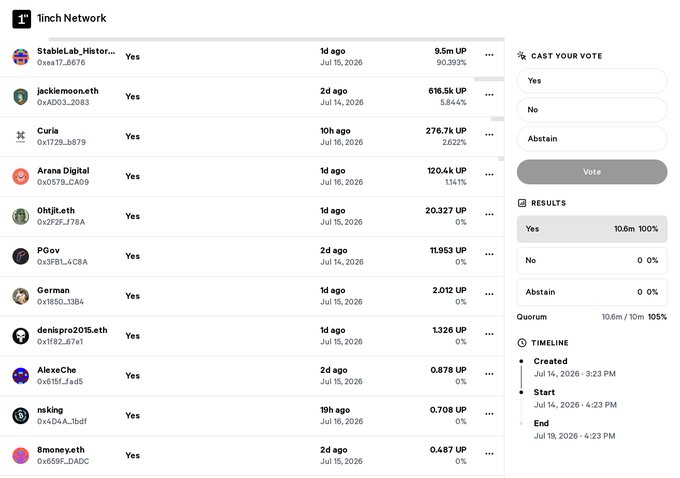
Task: Click address 0xAD03...2083
Action: click(63, 102)
